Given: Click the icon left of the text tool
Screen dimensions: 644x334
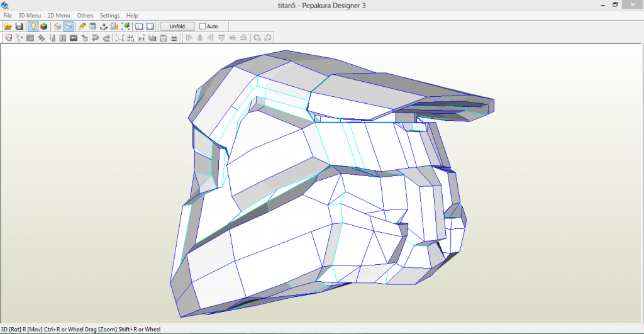Looking at the screenshot, I should pos(52,38).
